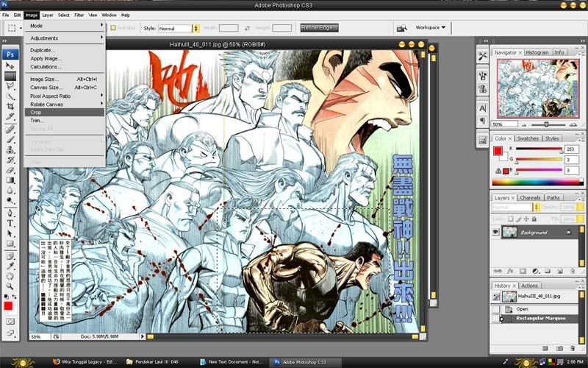Expand the Mode submenu

point(65,26)
